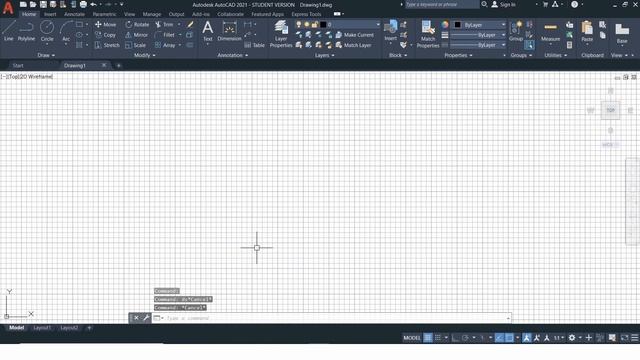Toggle ortho mode in status bar
This screenshot has height=360, width=640.
point(456,338)
